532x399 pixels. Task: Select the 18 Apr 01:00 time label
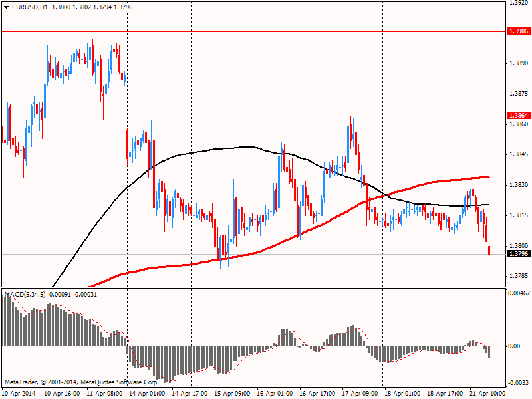402,394
